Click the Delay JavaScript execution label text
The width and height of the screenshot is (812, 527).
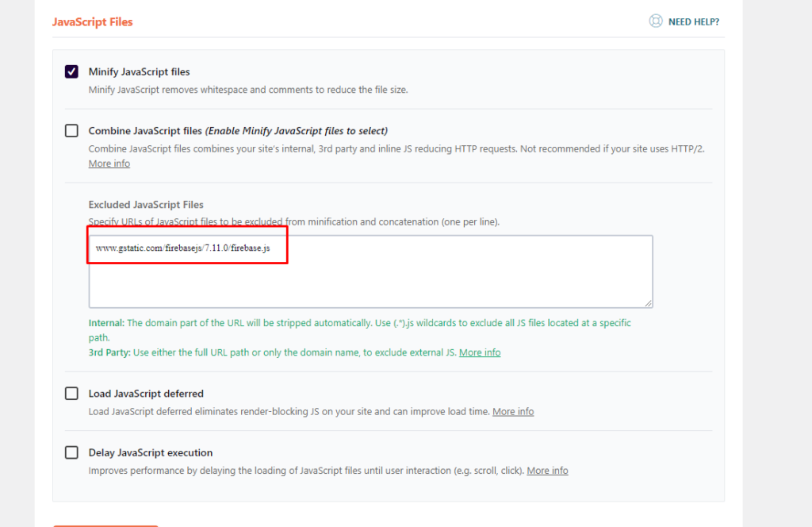150,452
